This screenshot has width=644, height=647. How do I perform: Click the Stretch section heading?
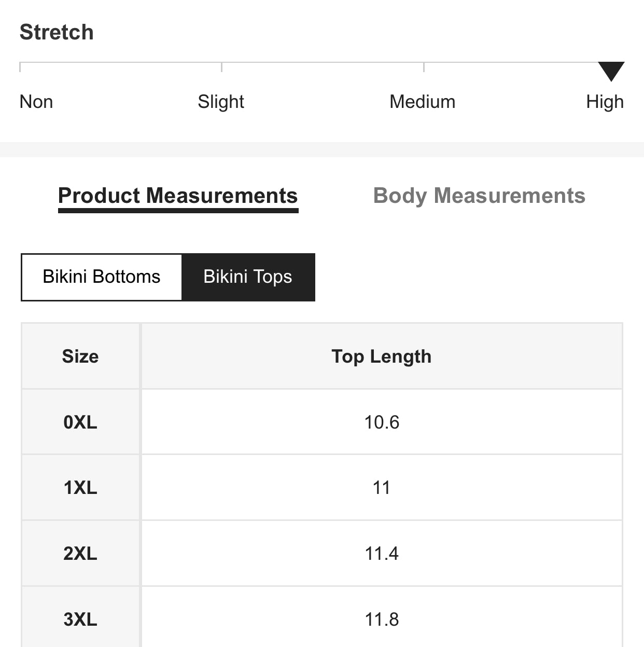[57, 32]
